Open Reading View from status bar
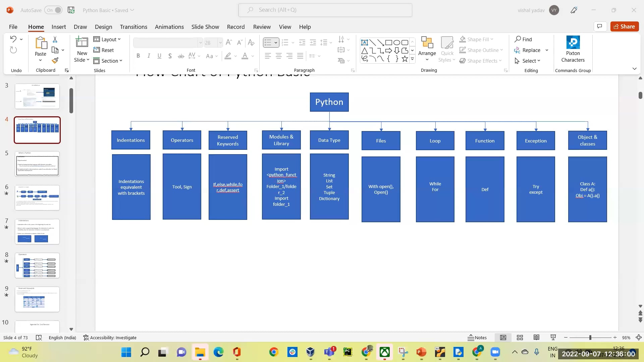This screenshot has height=362, width=644. [536, 338]
